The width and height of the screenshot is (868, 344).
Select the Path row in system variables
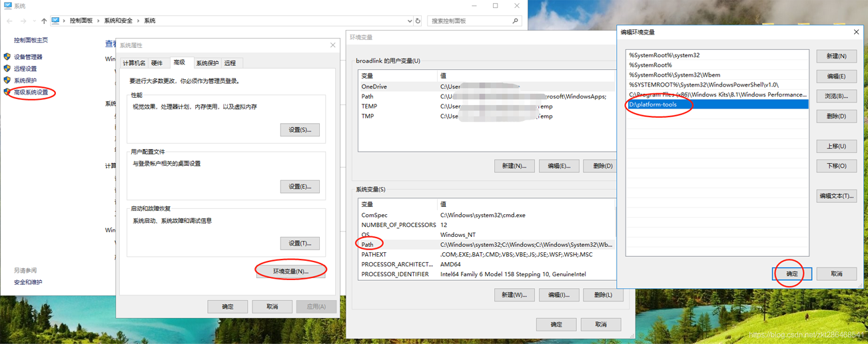coord(368,244)
